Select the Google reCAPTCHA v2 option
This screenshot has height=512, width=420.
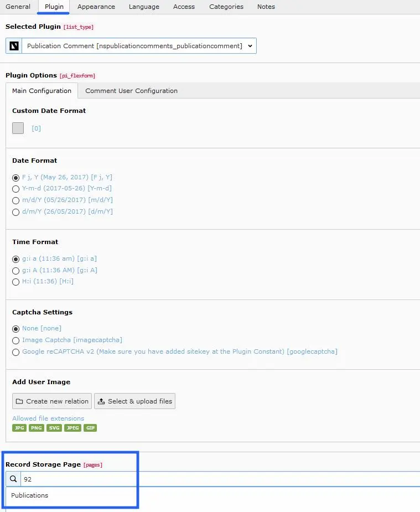[x=15, y=353]
